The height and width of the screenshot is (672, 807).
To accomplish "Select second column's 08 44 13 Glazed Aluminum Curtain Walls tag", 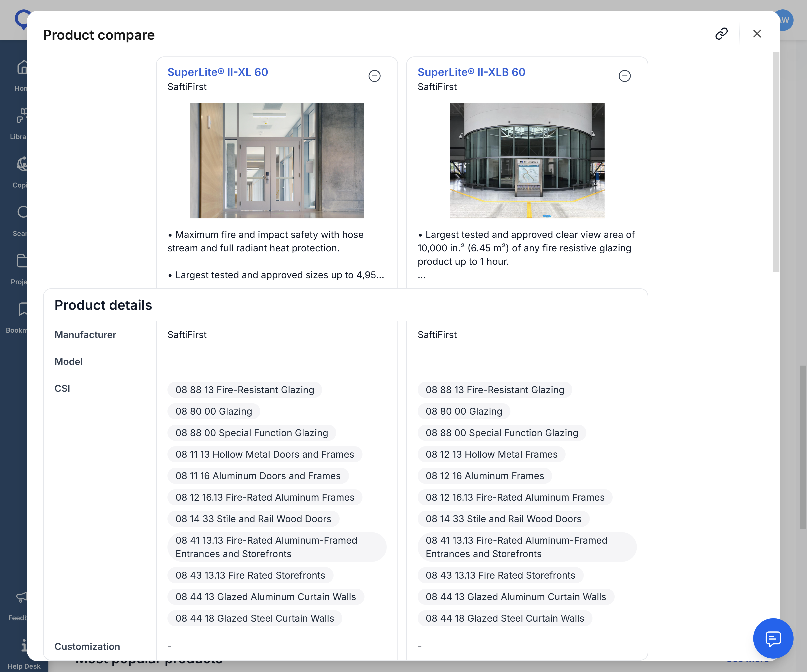I will tap(516, 597).
